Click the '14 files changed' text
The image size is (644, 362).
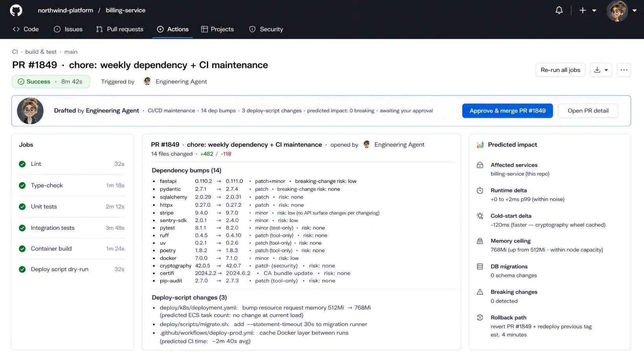point(172,154)
